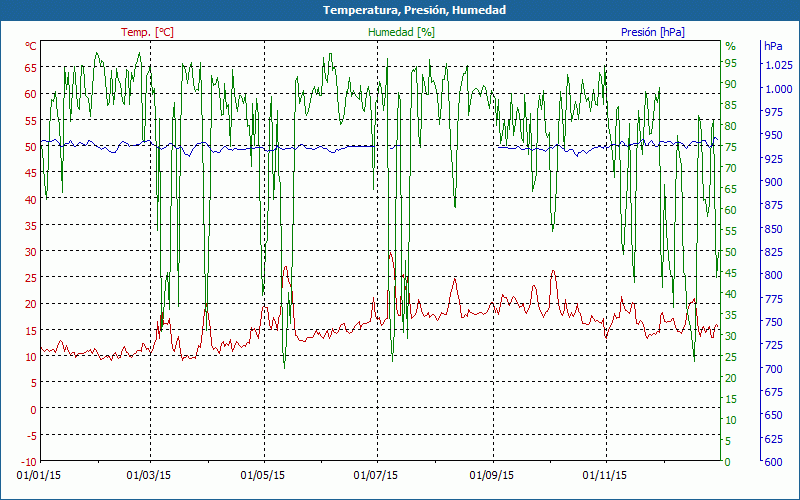Click '75' on the green humidity axis
The height and width of the screenshot is (500, 800).
click(731, 147)
